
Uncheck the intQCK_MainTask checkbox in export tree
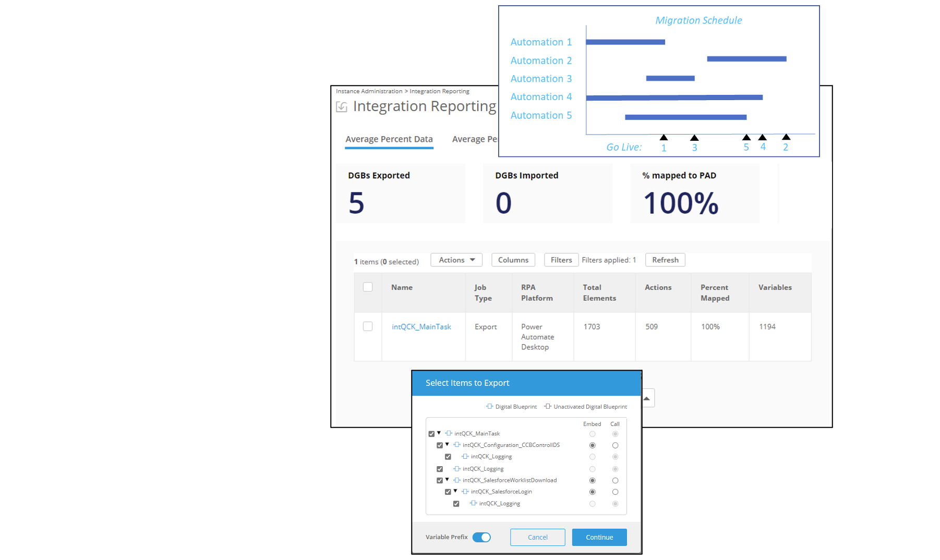click(431, 434)
